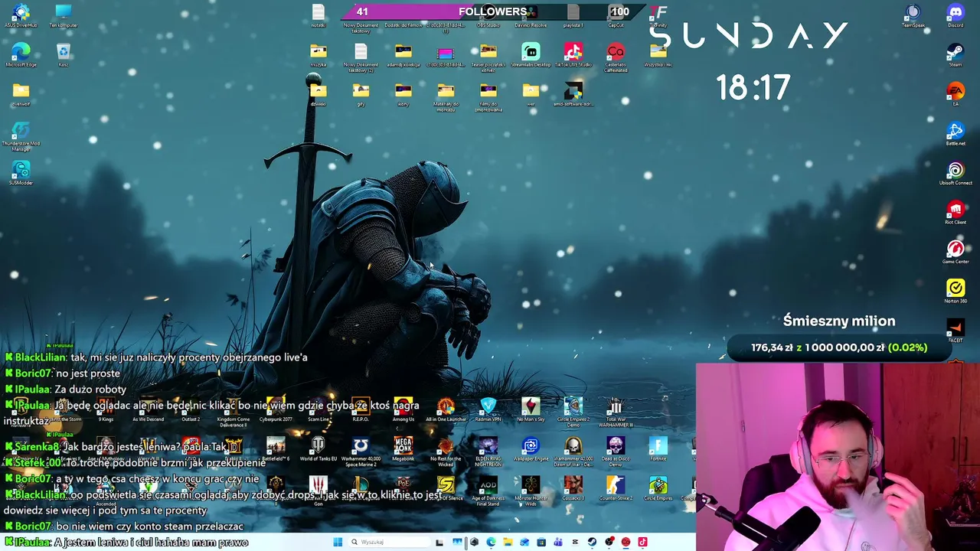Launch the Counter-Strike 2 shortcut

pos(616,489)
